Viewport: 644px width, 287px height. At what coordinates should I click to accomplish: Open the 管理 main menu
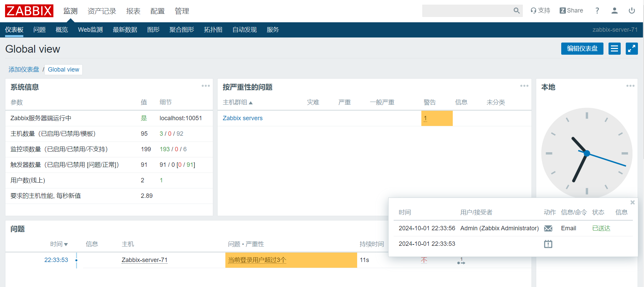pos(182,11)
